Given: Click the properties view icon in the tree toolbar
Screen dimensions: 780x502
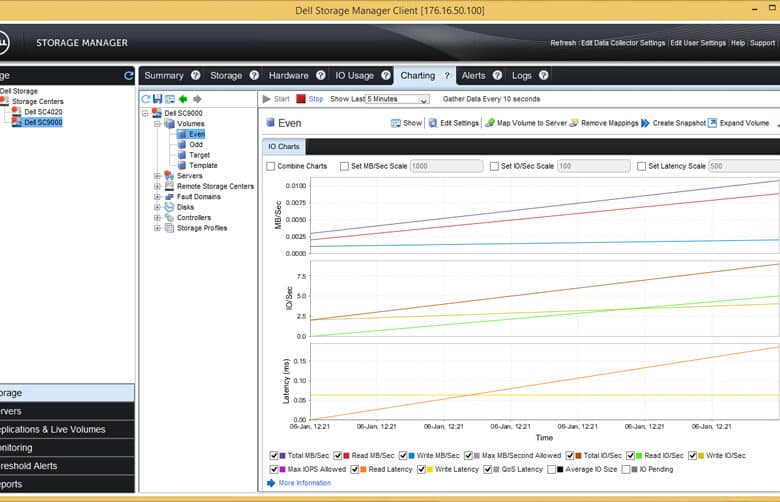Looking at the screenshot, I should coord(170,99).
